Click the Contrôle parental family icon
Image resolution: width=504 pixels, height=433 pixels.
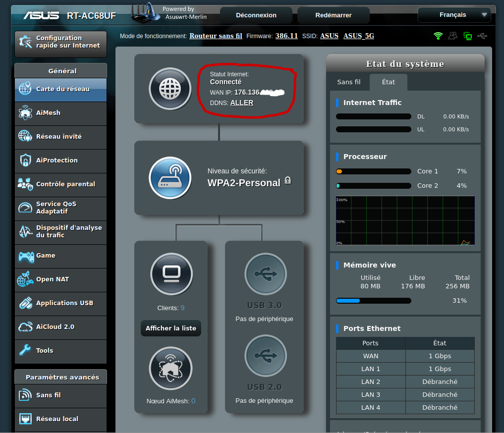[x=25, y=184]
